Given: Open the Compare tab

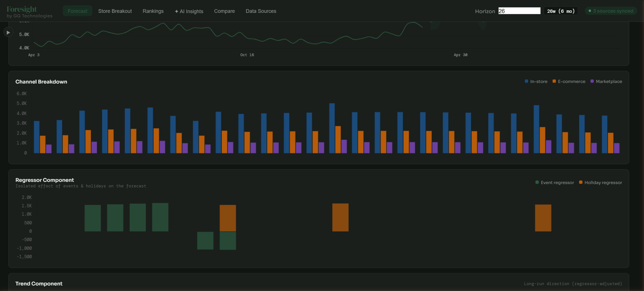Looking at the screenshot, I should click(x=224, y=11).
